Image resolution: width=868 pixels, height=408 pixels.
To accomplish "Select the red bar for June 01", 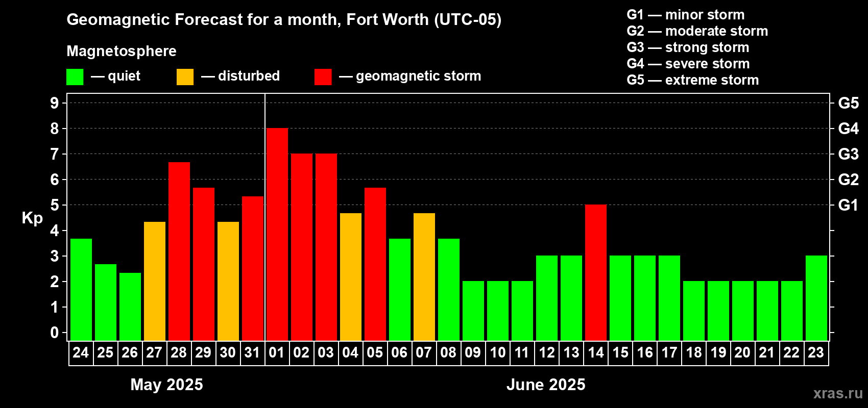I will [x=277, y=235].
